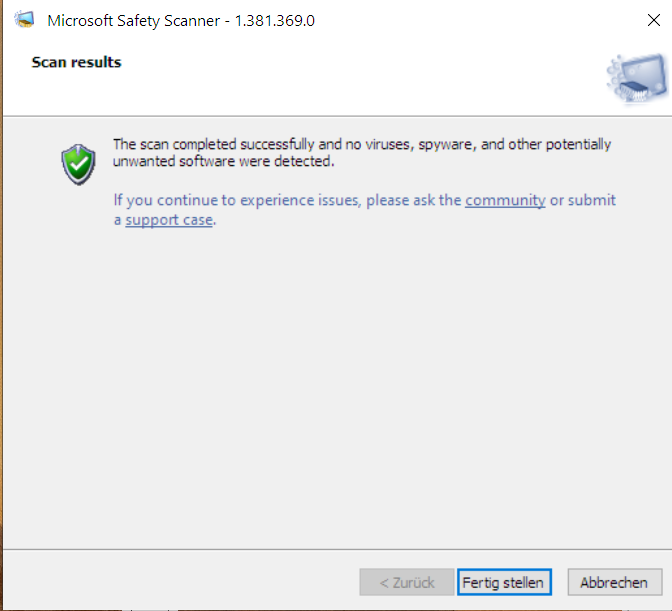Click the Abbrechen button
The height and width of the screenshot is (611, 672).
point(615,582)
